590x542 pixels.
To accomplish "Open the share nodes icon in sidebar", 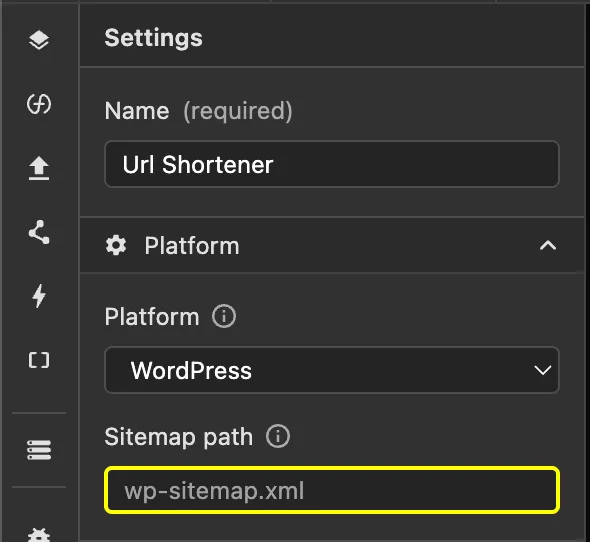I will (39, 232).
